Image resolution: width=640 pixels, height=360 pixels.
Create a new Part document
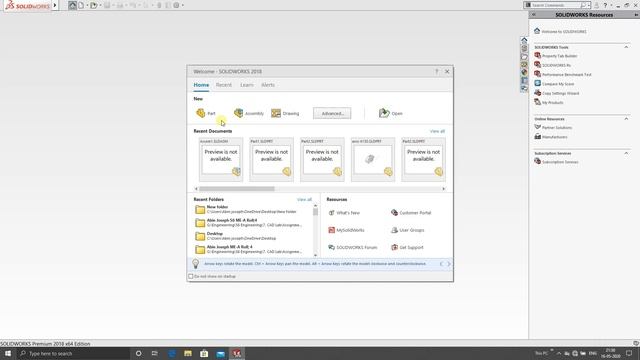(206, 113)
